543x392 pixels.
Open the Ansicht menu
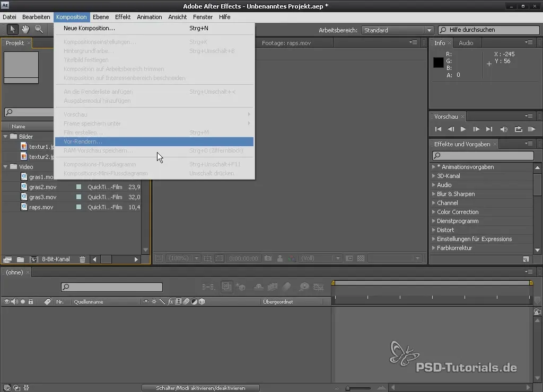[177, 17]
